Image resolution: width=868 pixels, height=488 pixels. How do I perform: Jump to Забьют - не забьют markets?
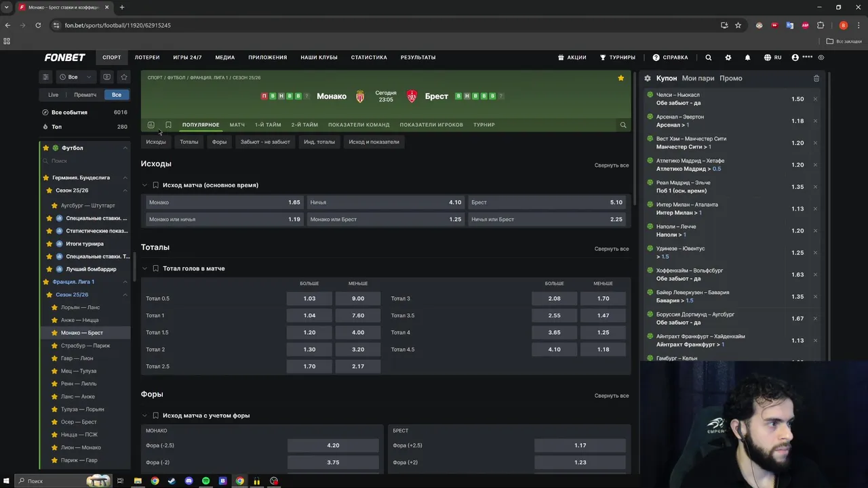265,142
